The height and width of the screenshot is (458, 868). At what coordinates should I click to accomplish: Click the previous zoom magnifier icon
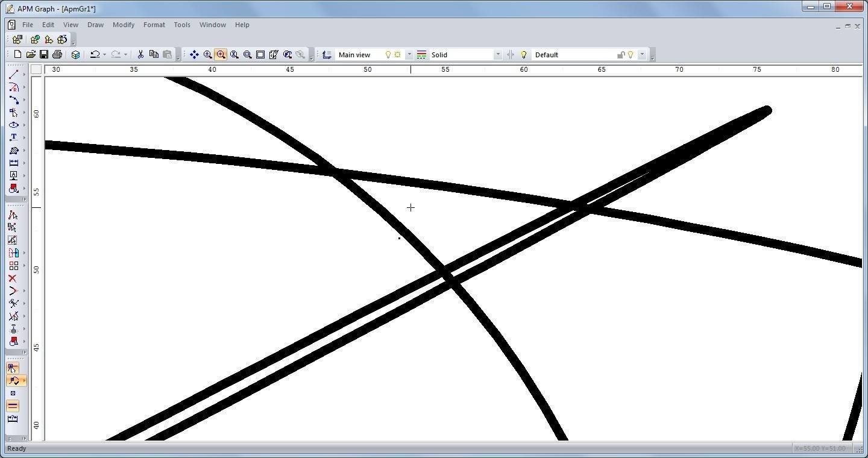pyautogui.click(x=287, y=54)
